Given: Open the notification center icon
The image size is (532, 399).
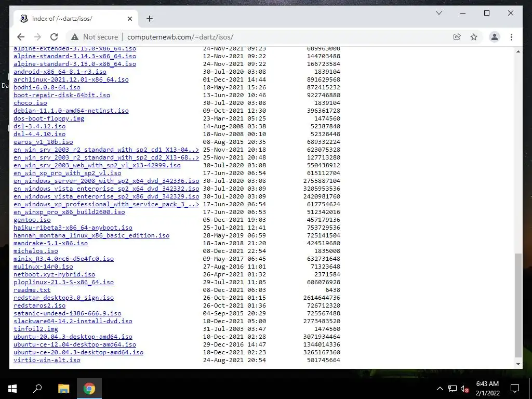Looking at the screenshot, I should tap(515, 389).
